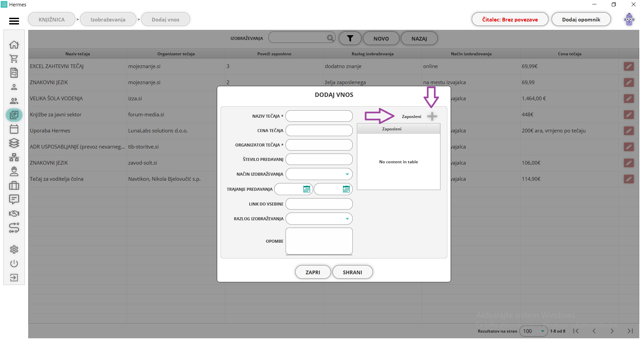Open start date calendar picker
Image resolution: width=644 pixels, height=344 pixels.
point(306,189)
